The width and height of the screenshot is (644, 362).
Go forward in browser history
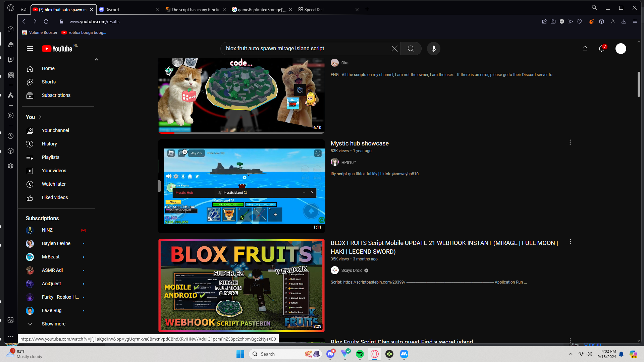point(35,21)
